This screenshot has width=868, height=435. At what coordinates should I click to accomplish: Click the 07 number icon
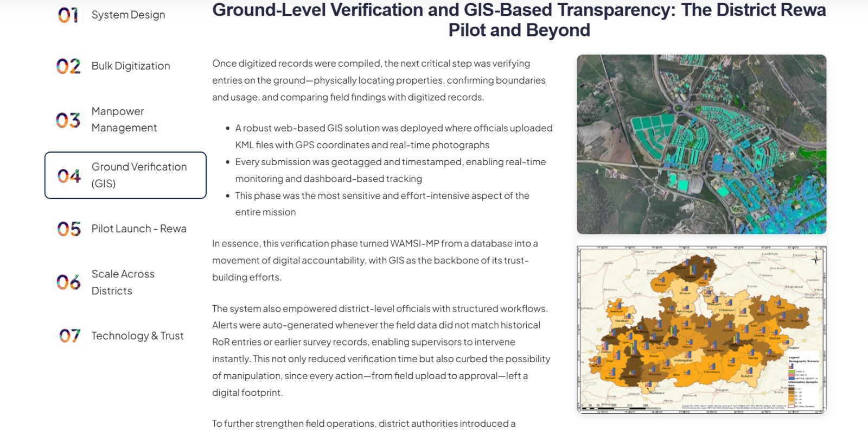coord(69,336)
